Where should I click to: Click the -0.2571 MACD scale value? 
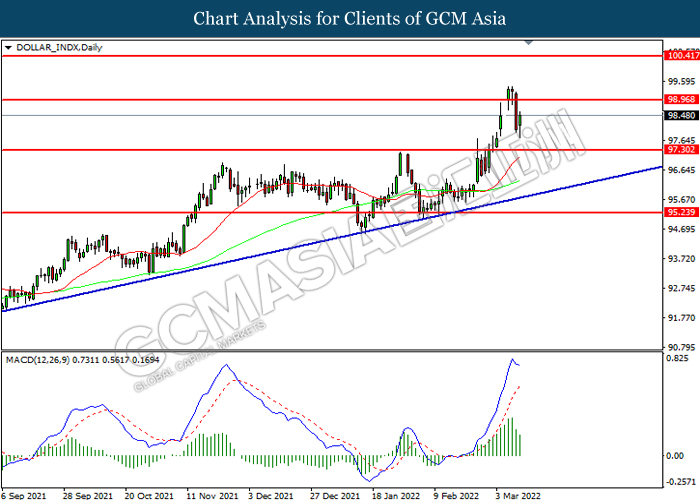(x=681, y=482)
